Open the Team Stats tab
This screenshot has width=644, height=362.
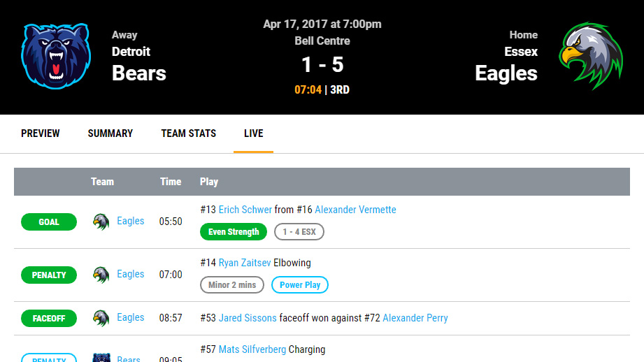(x=189, y=133)
